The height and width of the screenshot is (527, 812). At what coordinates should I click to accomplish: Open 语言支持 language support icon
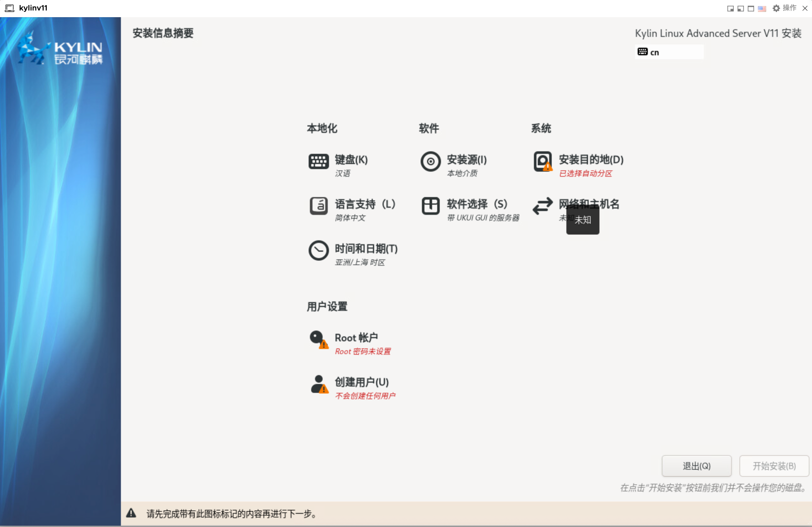pyautogui.click(x=318, y=206)
